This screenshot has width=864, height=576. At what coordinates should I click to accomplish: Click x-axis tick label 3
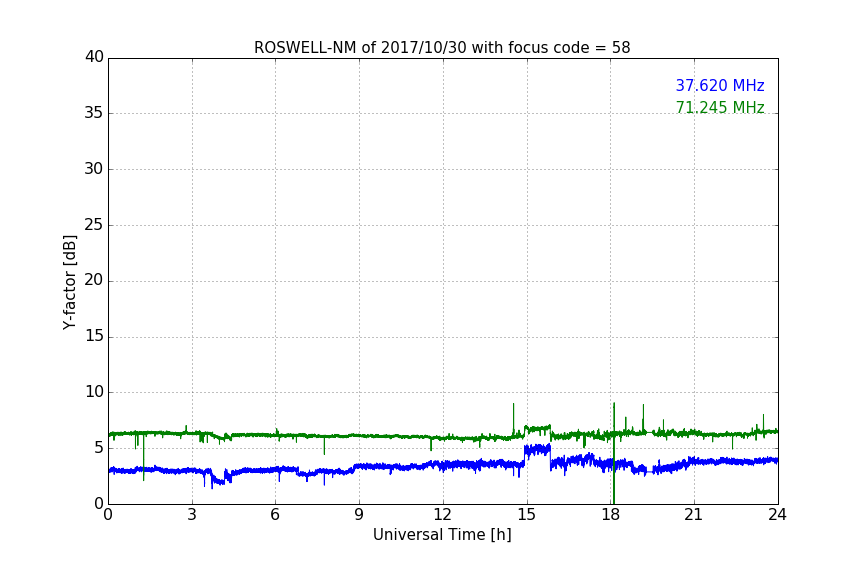192,515
